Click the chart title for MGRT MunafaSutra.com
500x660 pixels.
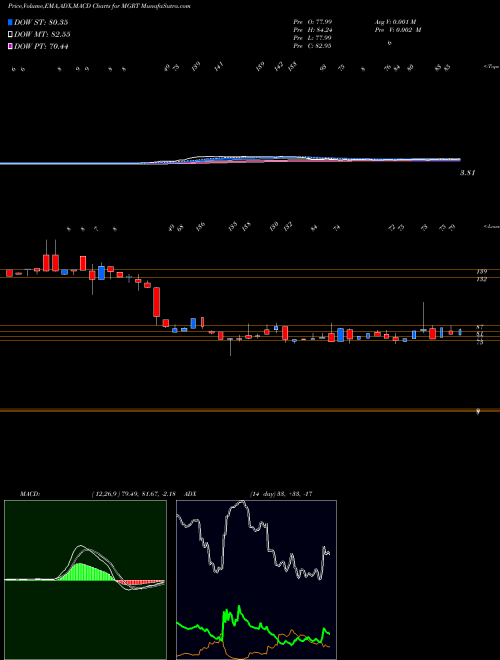tap(99, 6)
